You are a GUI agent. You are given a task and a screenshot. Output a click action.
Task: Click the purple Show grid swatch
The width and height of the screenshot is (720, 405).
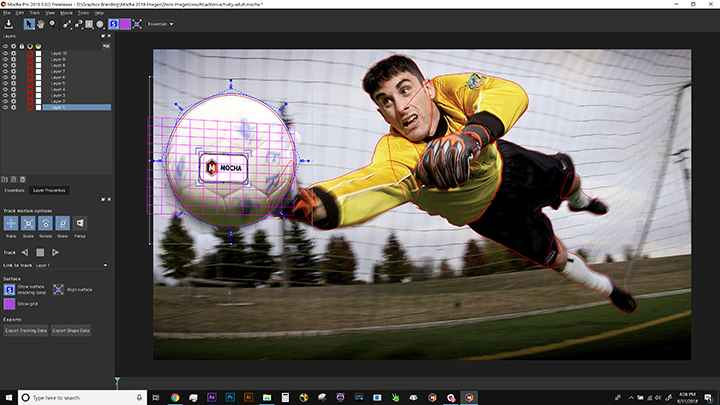[x=10, y=302]
